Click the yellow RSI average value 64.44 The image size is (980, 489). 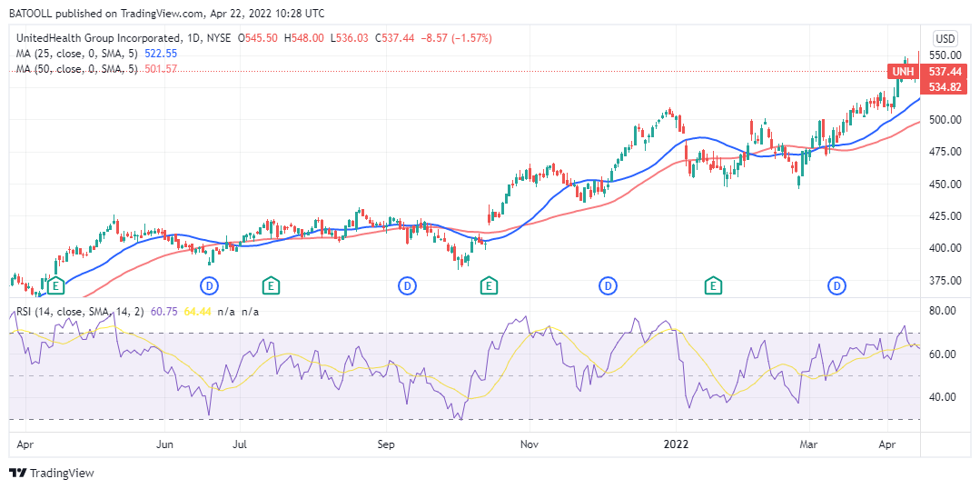(195, 312)
